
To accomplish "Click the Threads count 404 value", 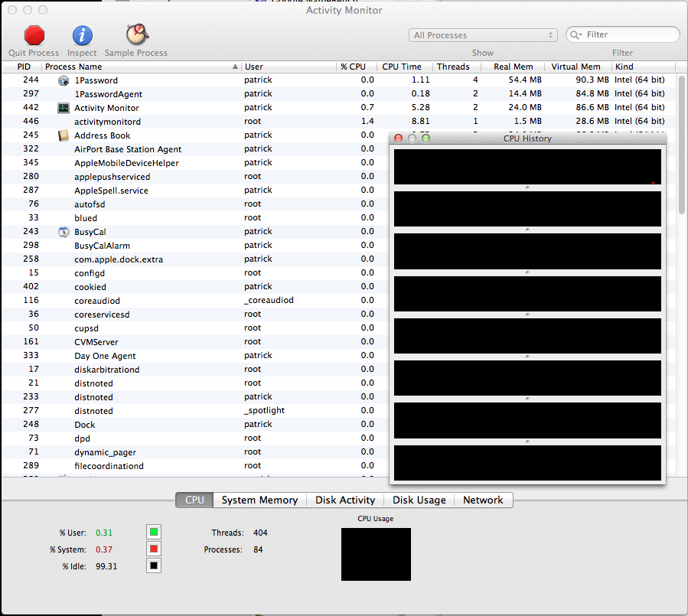I will 260,533.
